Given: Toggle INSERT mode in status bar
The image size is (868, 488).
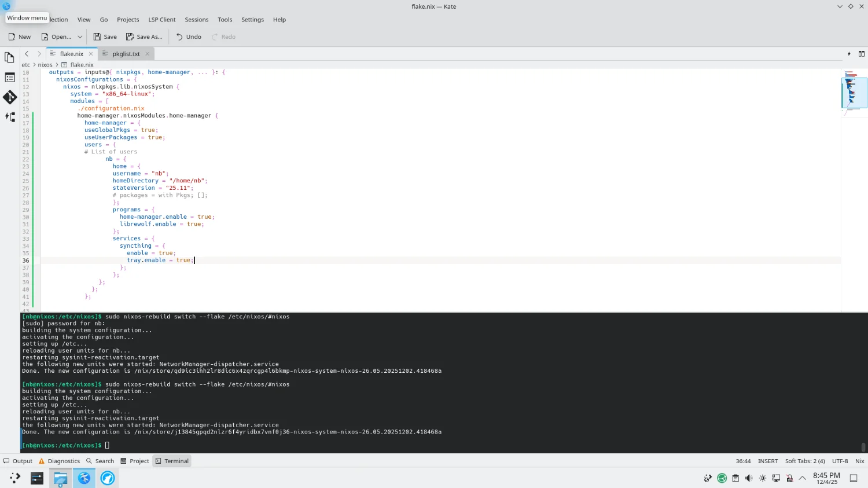Looking at the screenshot, I should (767, 461).
